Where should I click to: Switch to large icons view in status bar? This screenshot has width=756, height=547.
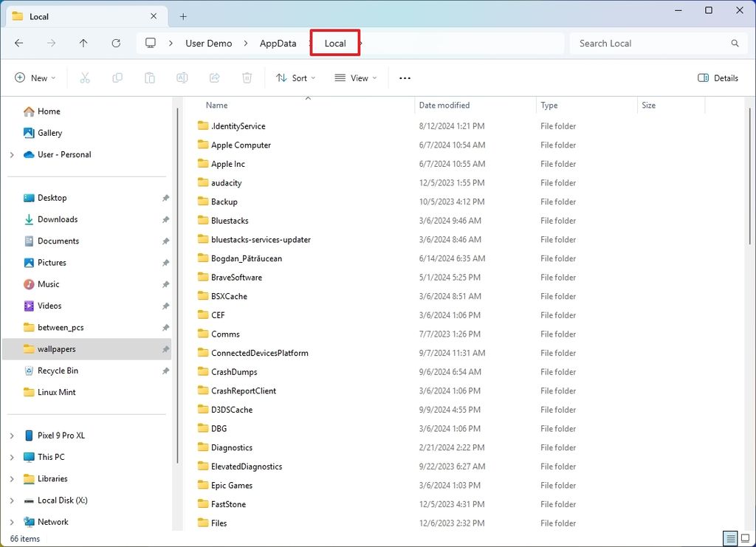point(746,539)
